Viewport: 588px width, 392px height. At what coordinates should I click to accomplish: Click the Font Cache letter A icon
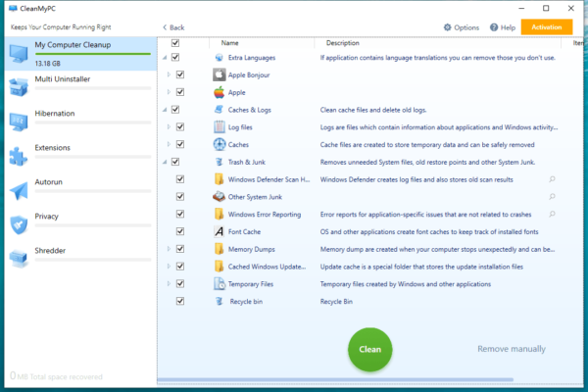tap(220, 231)
